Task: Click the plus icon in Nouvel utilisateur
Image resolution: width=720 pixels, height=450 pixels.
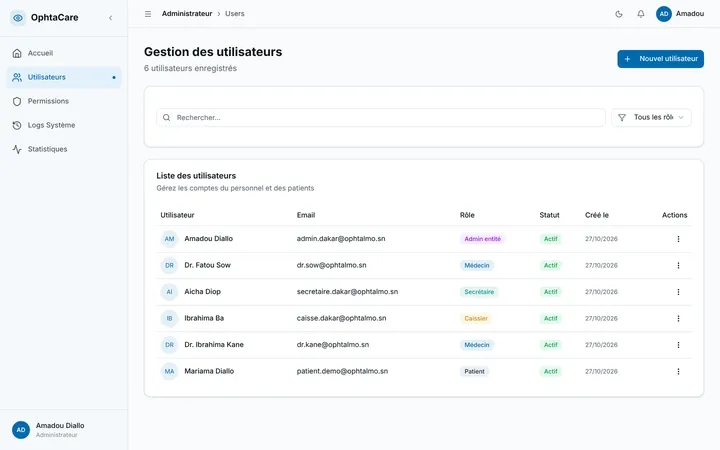Action: click(x=627, y=59)
